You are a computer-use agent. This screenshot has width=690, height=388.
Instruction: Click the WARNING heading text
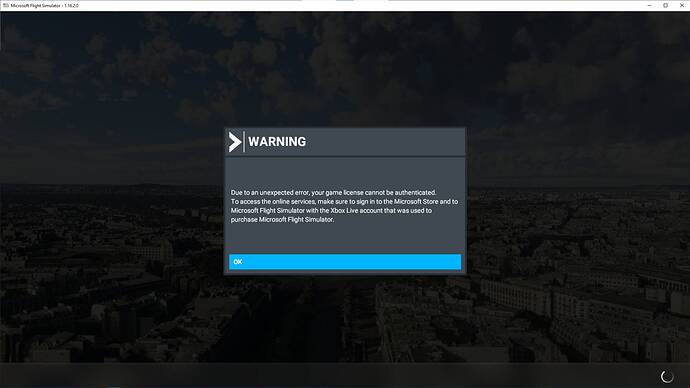tap(277, 142)
